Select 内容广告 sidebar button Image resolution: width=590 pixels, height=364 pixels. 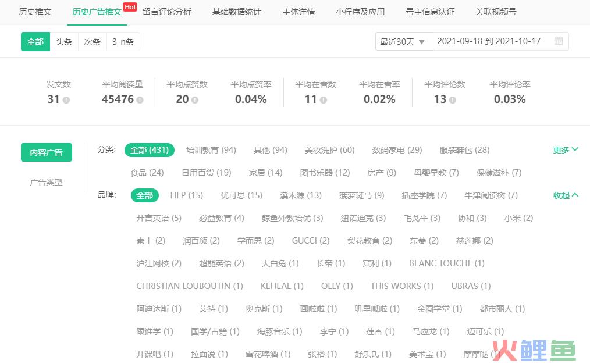(47, 152)
